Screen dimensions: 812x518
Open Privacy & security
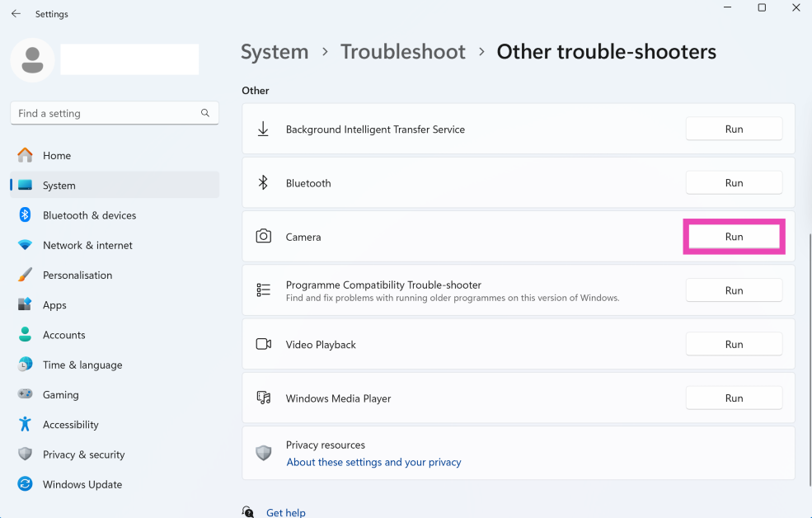[x=83, y=454]
